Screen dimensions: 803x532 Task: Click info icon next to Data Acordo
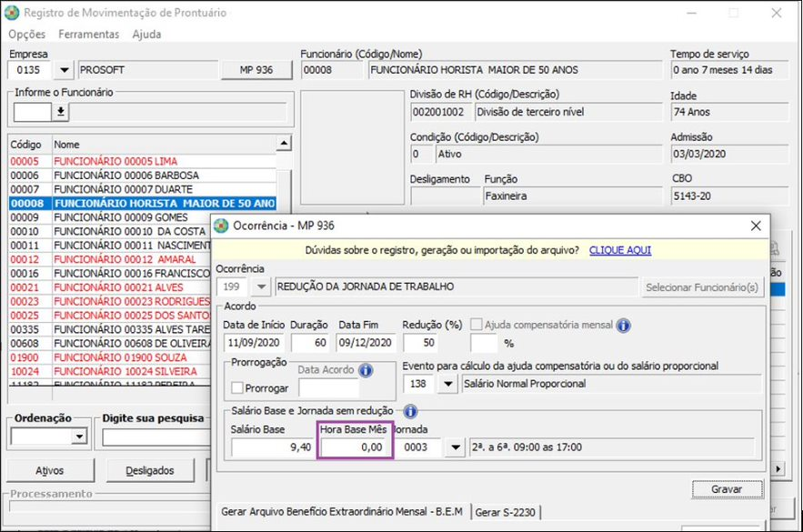point(366,370)
